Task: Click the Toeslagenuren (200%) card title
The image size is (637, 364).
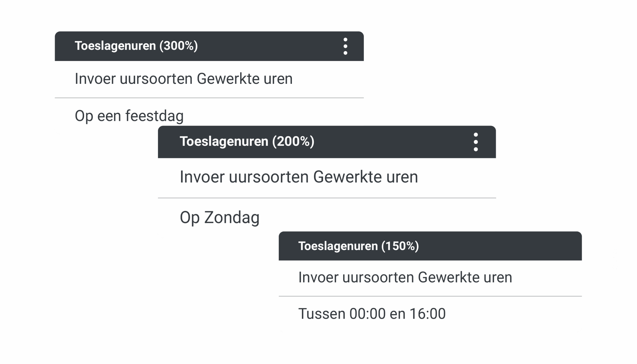Action: (247, 141)
